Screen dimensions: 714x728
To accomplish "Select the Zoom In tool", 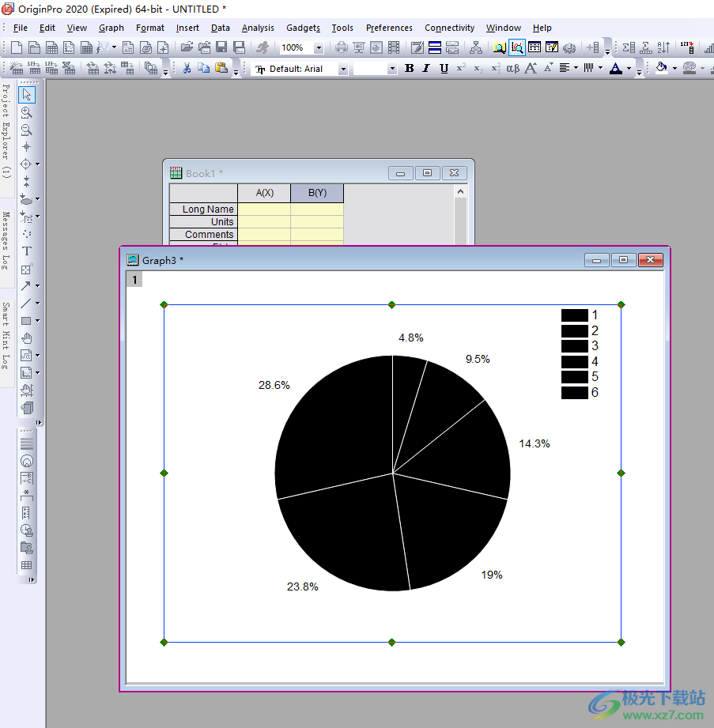I will point(27,112).
